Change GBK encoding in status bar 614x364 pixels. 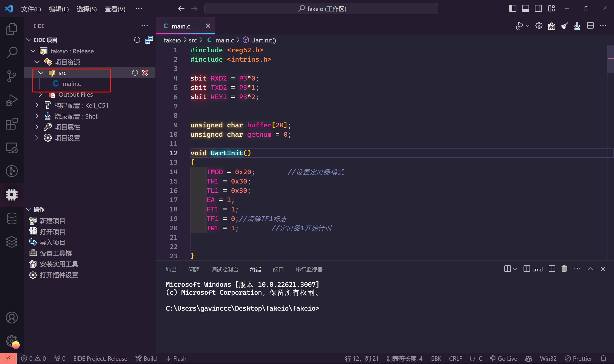(436, 359)
